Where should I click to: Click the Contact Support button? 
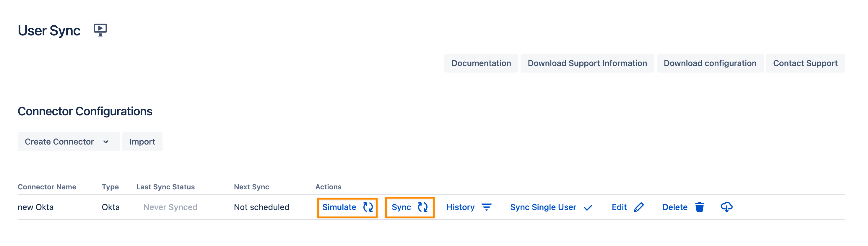pos(805,63)
